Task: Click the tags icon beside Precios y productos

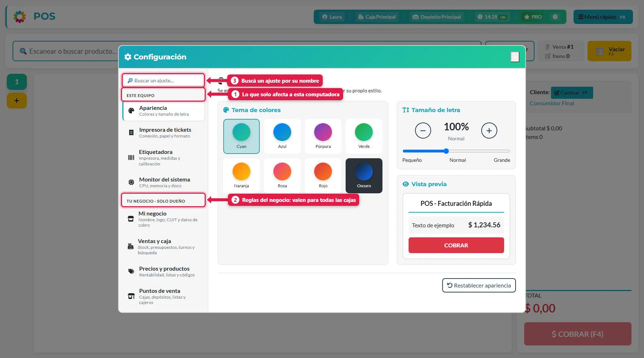Action: coord(131,271)
